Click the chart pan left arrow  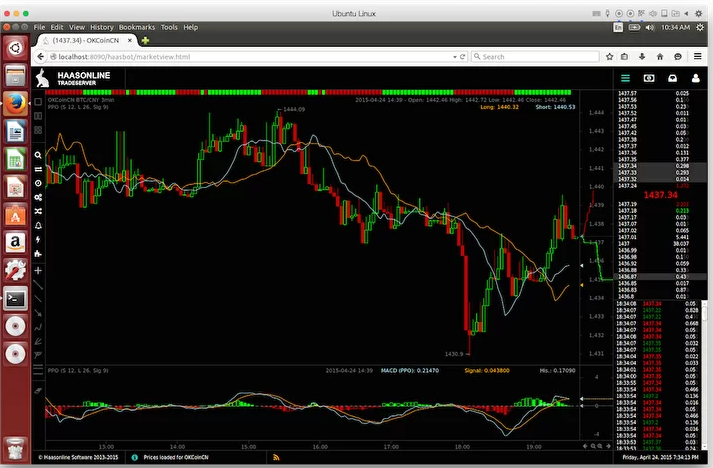(x=585, y=446)
